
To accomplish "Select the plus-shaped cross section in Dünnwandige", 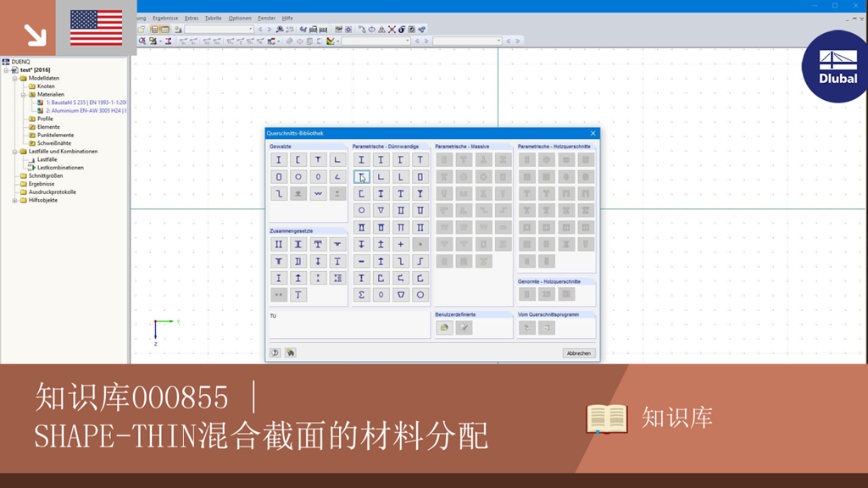I will click(400, 244).
